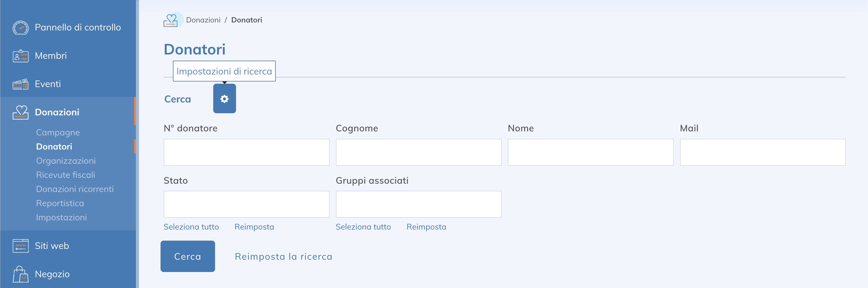Select the Donazioni donation-box icon
Viewport: 868px width, 288px height.
pos(21,112)
